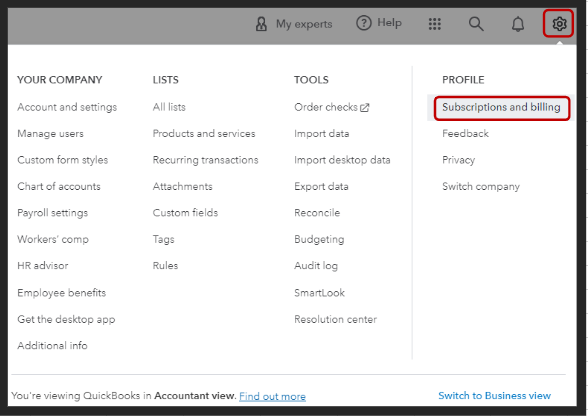Open Custom form styles
This screenshot has width=588, height=416.
click(63, 160)
